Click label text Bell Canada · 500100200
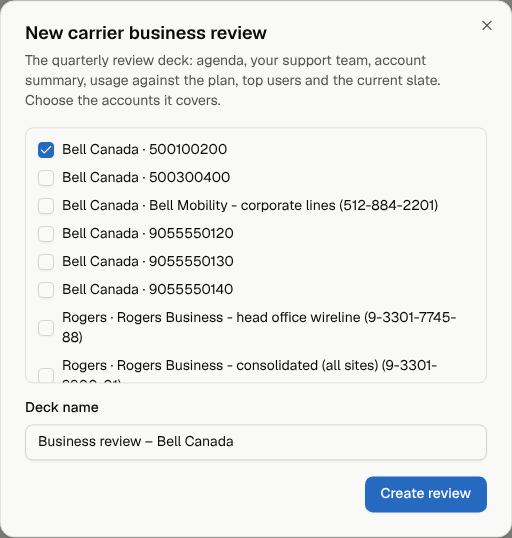Viewport: 512px width, 538px height. pyautogui.click(x=144, y=150)
